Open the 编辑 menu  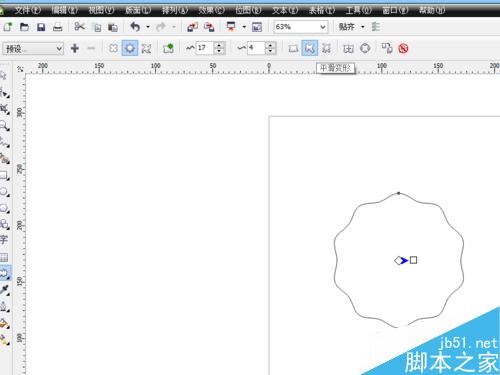tap(65, 10)
